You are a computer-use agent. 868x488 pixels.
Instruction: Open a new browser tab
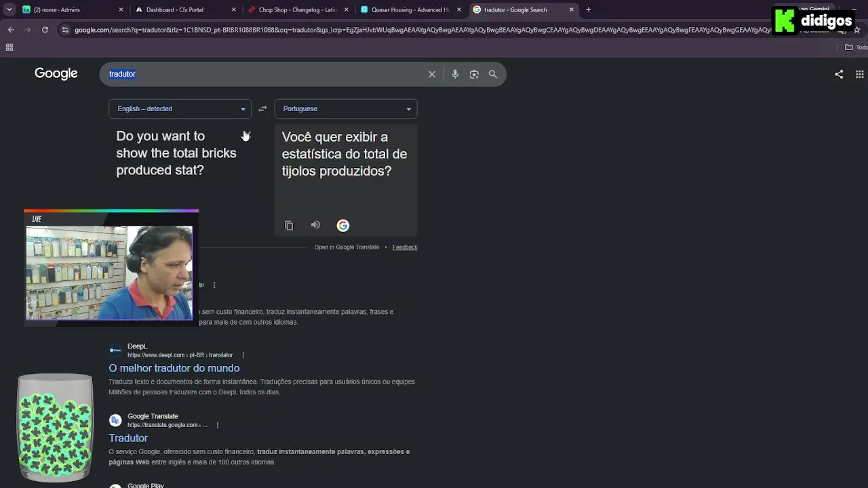click(x=589, y=9)
